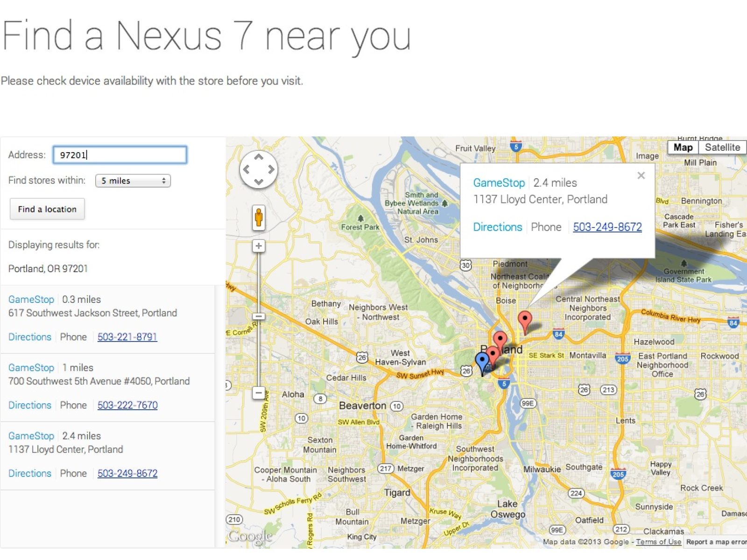This screenshot has height=560, width=747.
Task: Call 503-221-8791 phone link
Action: coord(127,337)
